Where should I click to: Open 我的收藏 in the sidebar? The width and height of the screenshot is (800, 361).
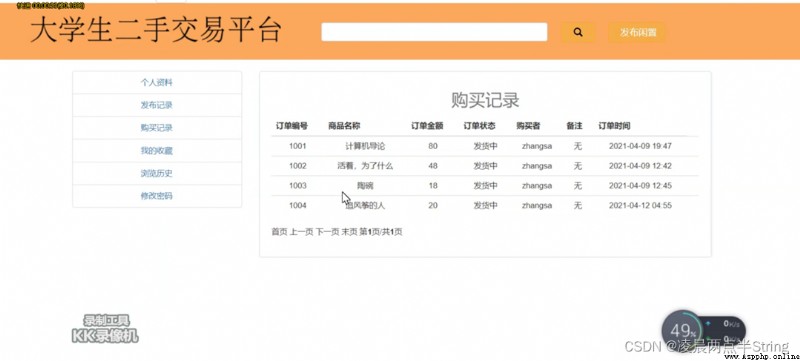157,150
